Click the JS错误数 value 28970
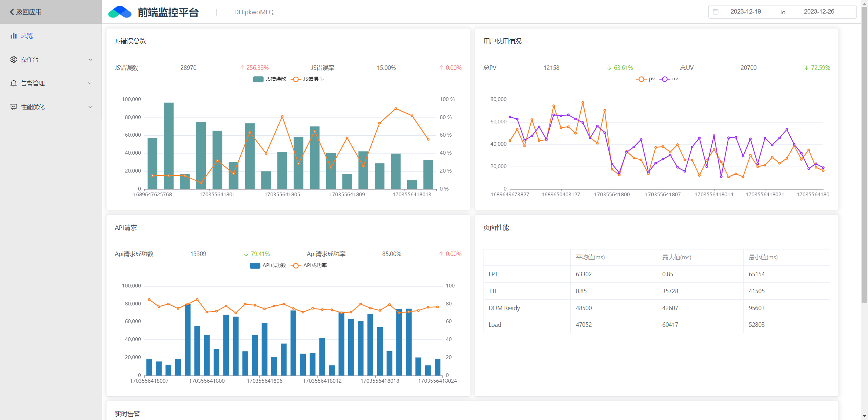868x420 pixels. click(188, 68)
